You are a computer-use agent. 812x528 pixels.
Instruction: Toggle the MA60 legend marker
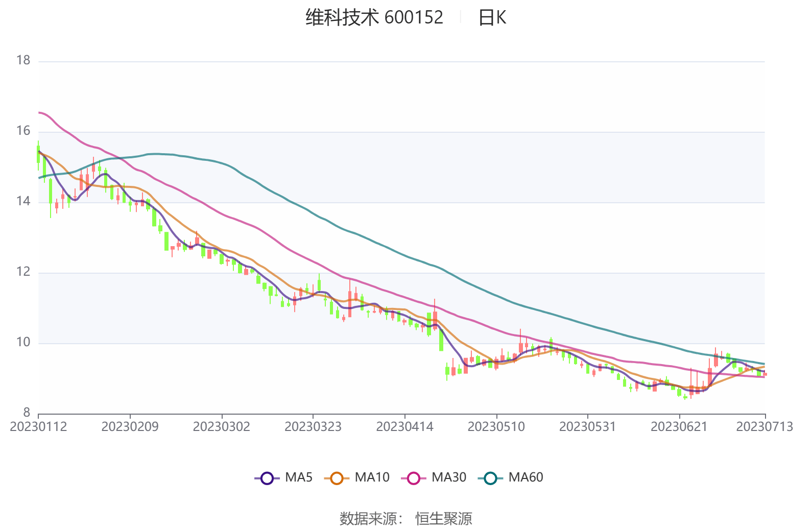[x=490, y=478]
